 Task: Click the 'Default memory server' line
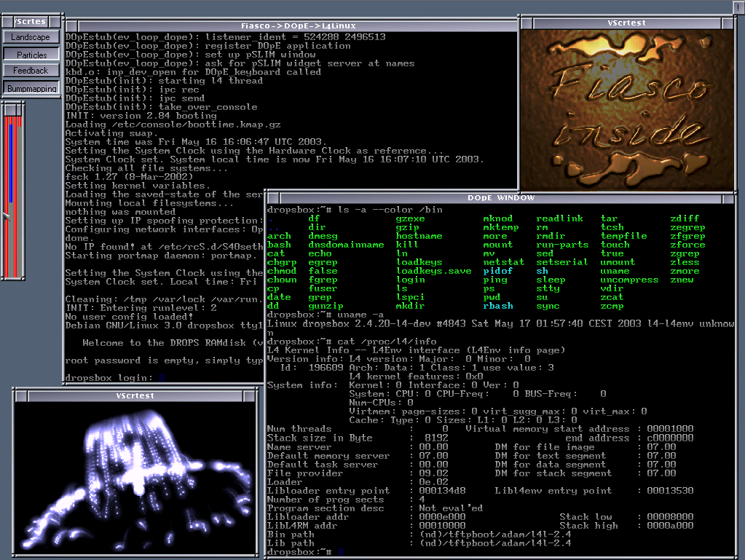(x=358, y=456)
